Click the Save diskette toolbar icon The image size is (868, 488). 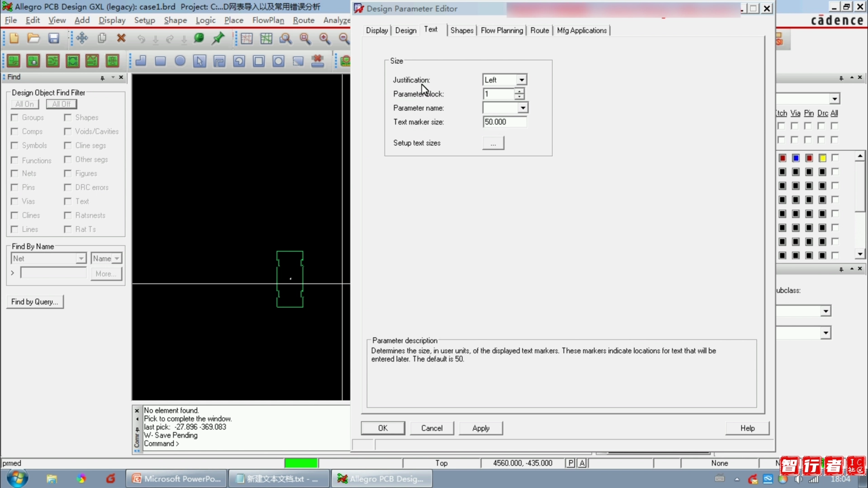pos(54,38)
